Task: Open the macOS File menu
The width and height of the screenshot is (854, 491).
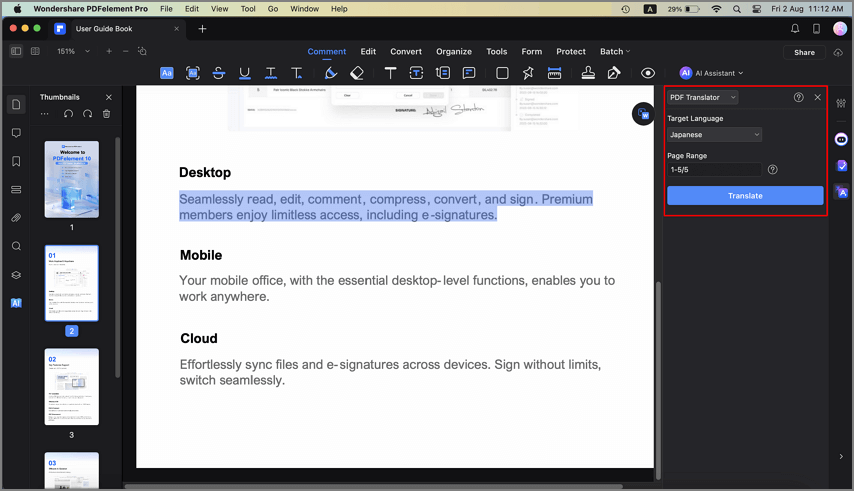Action: (166, 9)
